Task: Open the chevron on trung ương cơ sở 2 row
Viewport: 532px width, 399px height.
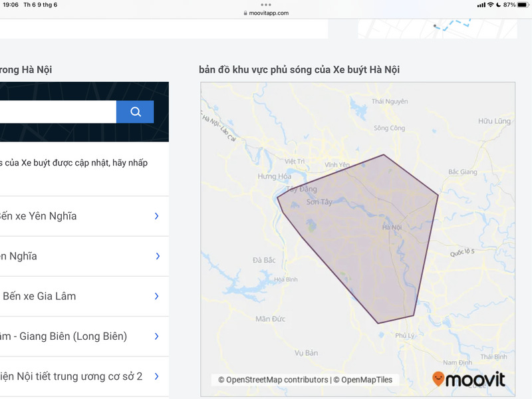Action: click(x=157, y=376)
